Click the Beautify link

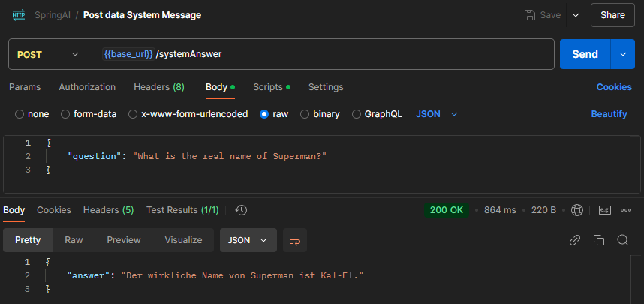click(x=609, y=114)
